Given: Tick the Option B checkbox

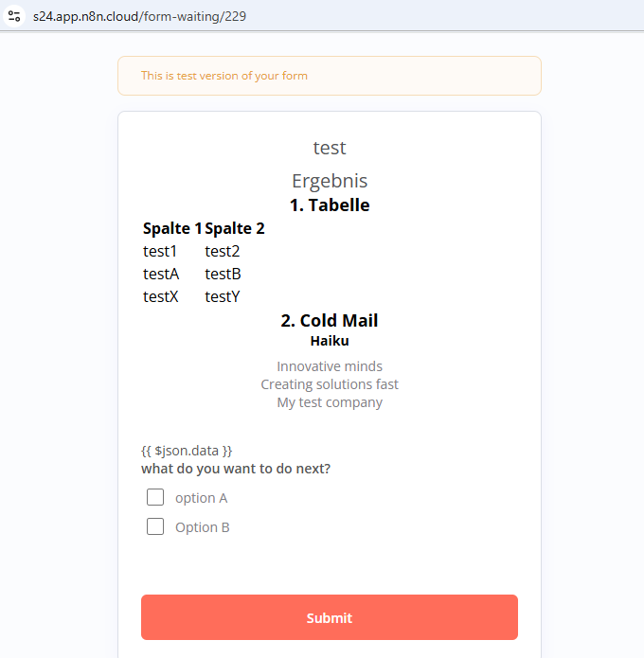Looking at the screenshot, I should pyautogui.click(x=155, y=526).
